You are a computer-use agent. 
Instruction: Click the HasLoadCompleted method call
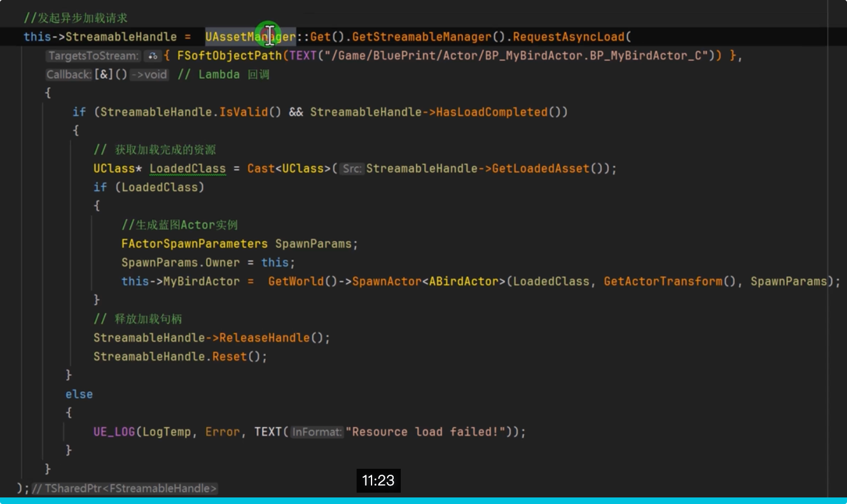[492, 112]
